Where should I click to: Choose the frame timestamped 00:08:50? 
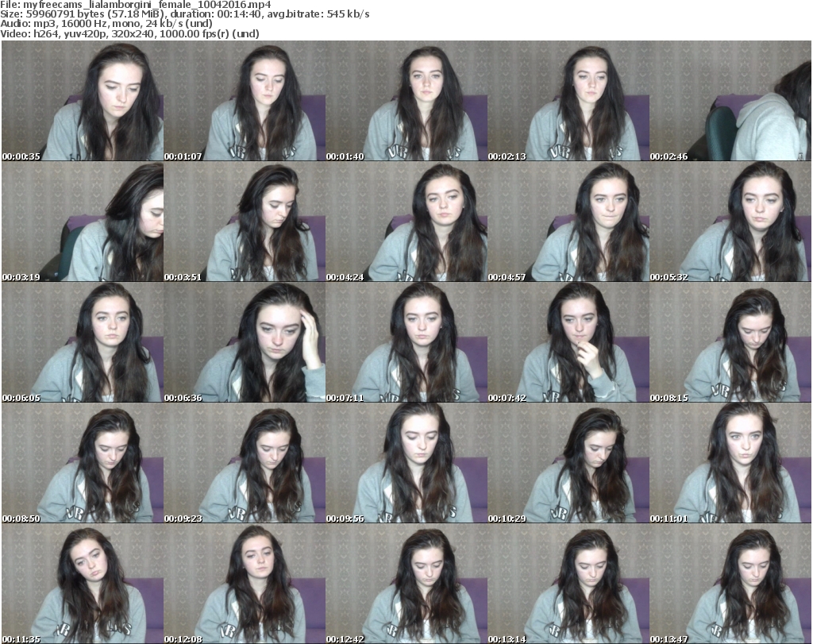click(83, 463)
